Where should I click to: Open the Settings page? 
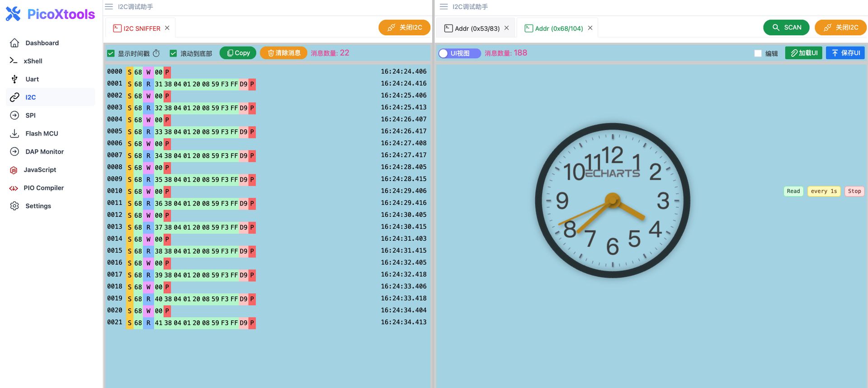(x=38, y=206)
